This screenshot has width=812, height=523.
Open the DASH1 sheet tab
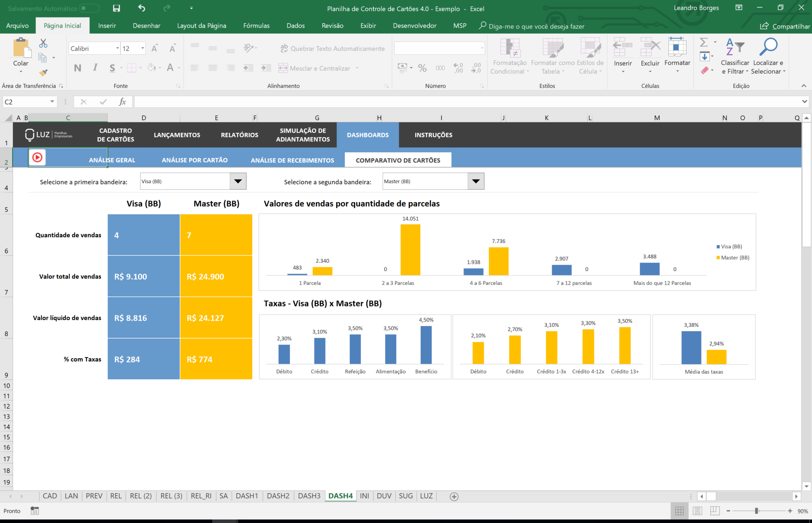point(247,496)
